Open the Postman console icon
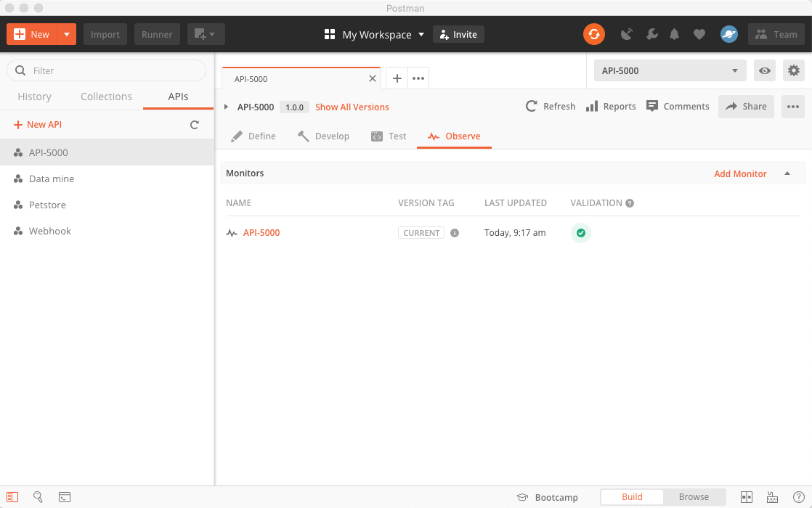This screenshot has height=508, width=812. (x=64, y=497)
